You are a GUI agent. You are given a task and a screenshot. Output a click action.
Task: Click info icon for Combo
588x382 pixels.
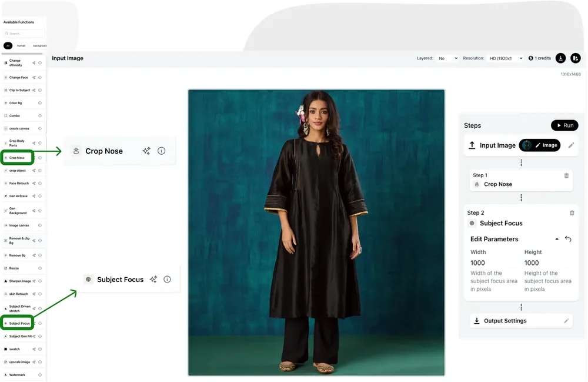40,116
